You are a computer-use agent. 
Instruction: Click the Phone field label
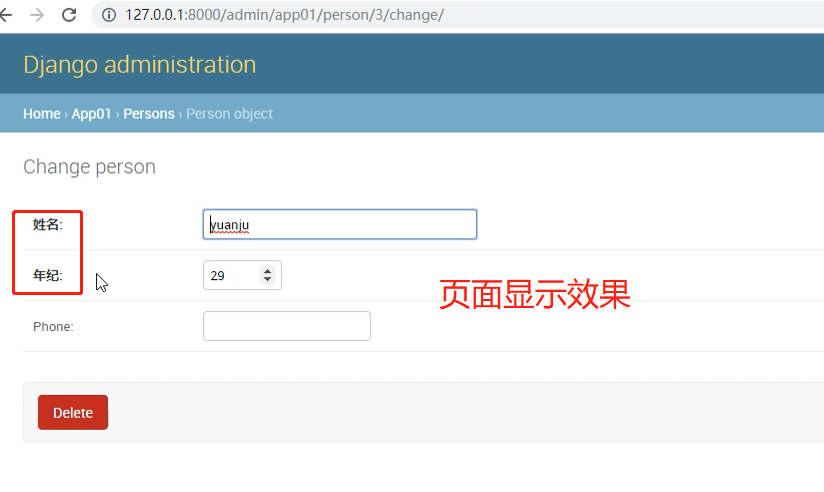click(x=53, y=326)
